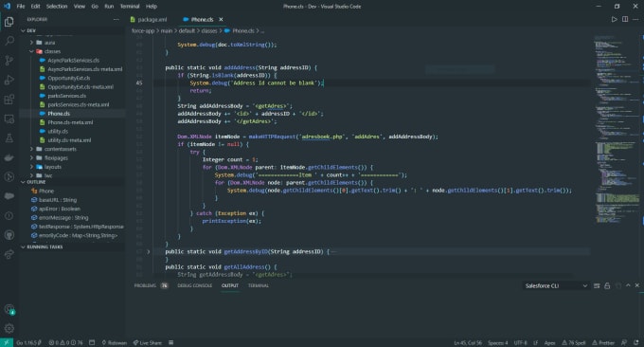Open the Explorer view in activity bar

tap(9, 22)
